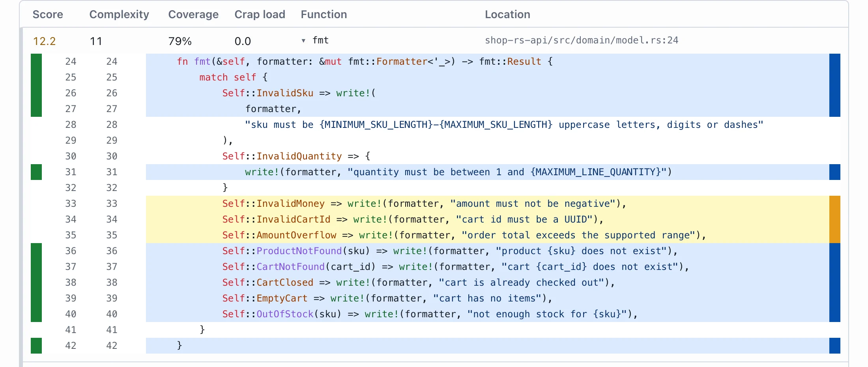Click the Self::EmptyCart code line

pos(487,298)
